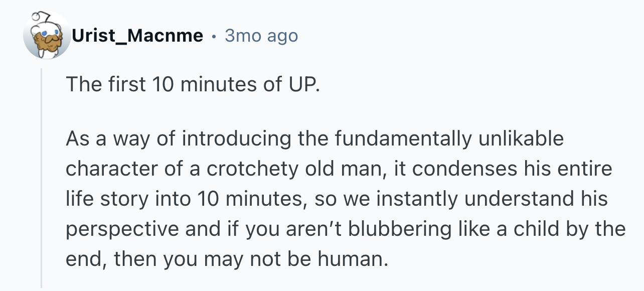
Task: Click the phrase "life story" in the comment
Action: pyautogui.click(x=106, y=199)
